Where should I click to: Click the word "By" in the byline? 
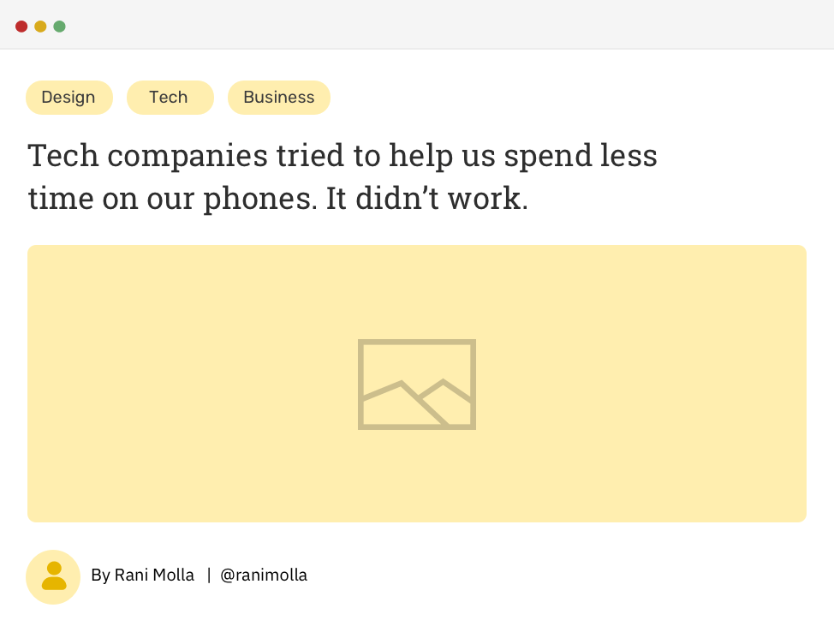click(100, 575)
